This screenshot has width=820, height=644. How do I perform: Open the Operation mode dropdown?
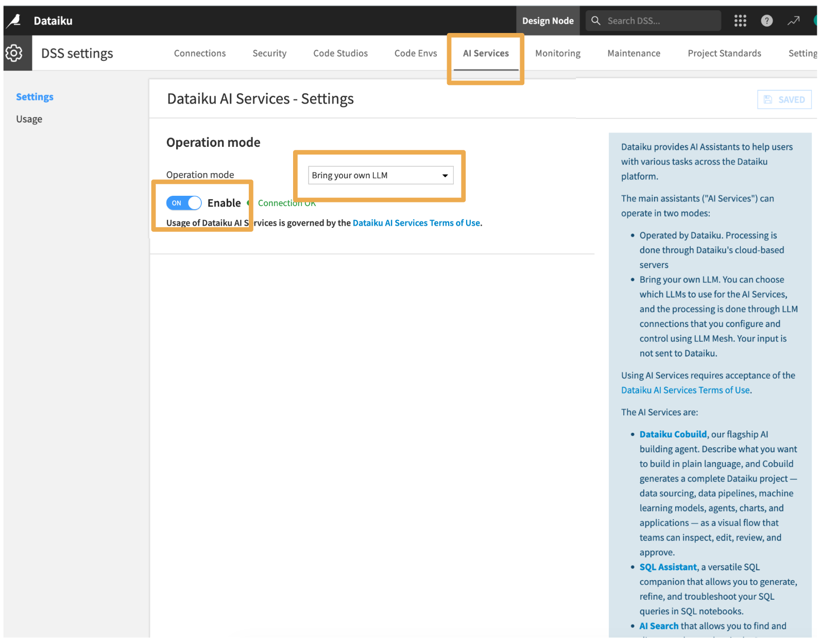pos(381,175)
